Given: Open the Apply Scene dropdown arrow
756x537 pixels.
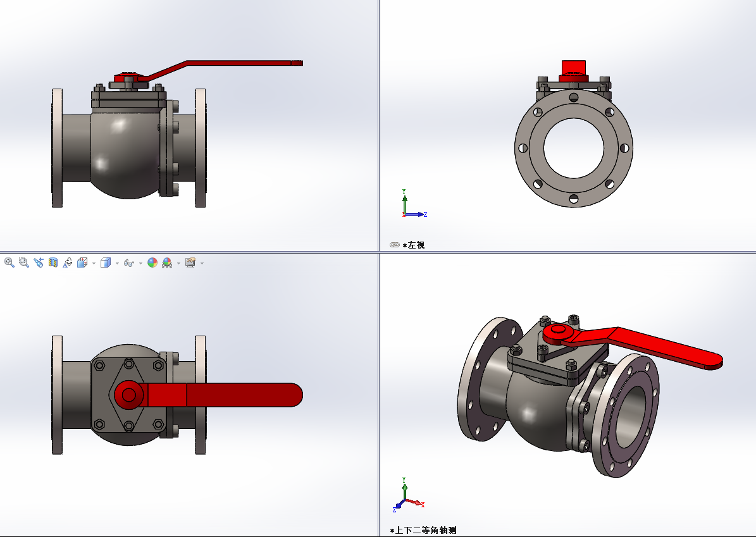Looking at the screenshot, I should (x=178, y=263).
